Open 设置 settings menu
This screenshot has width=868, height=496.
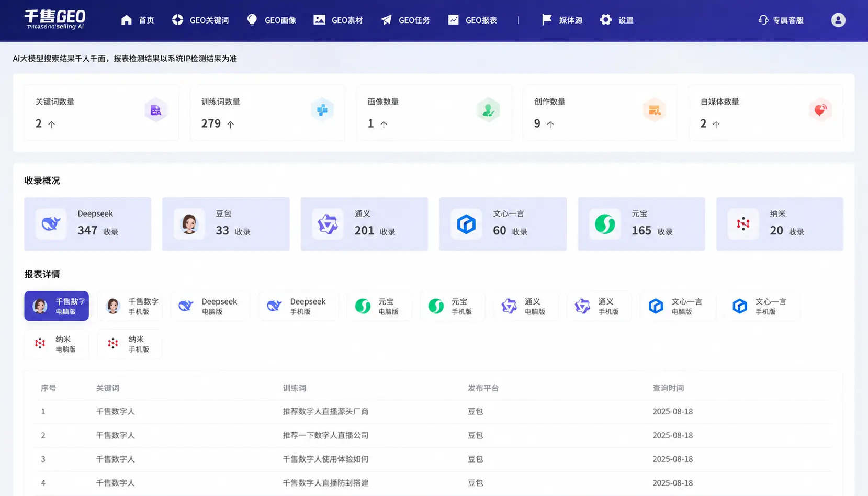coord(616,20)
